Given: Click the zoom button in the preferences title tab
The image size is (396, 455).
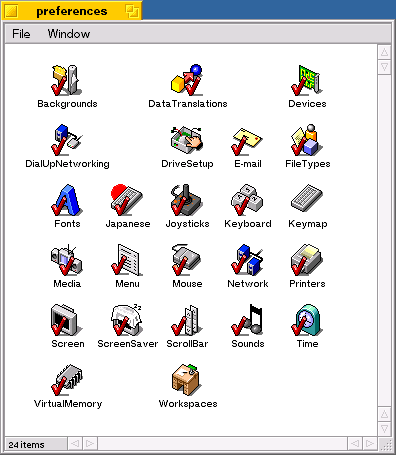Looking at the screenshot, I should 132,11.
